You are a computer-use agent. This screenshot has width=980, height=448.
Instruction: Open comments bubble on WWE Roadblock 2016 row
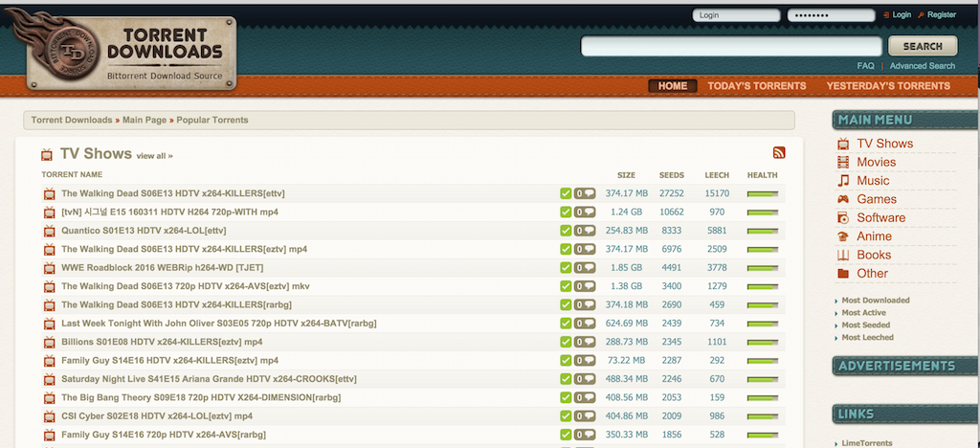(585, 268)
